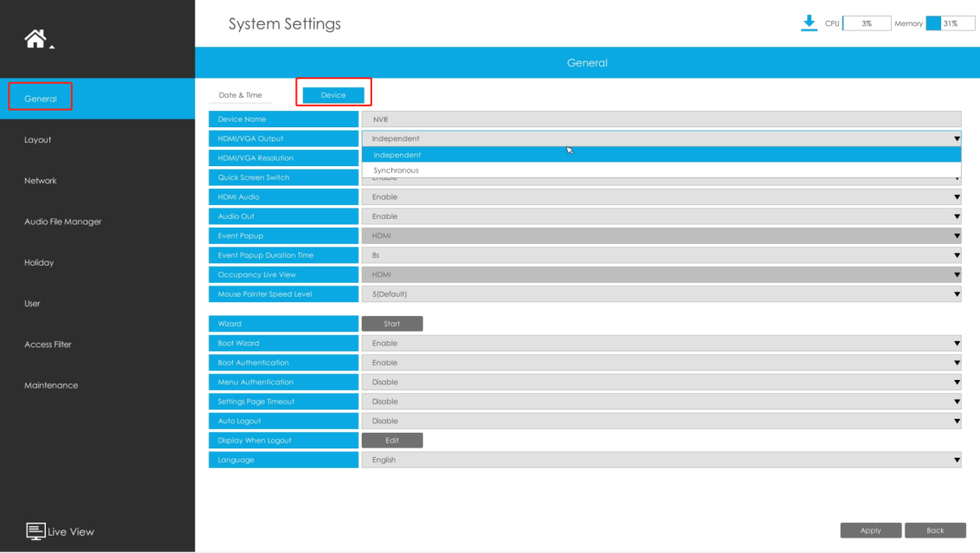Apply the settings changes

(x=871, y=530)
